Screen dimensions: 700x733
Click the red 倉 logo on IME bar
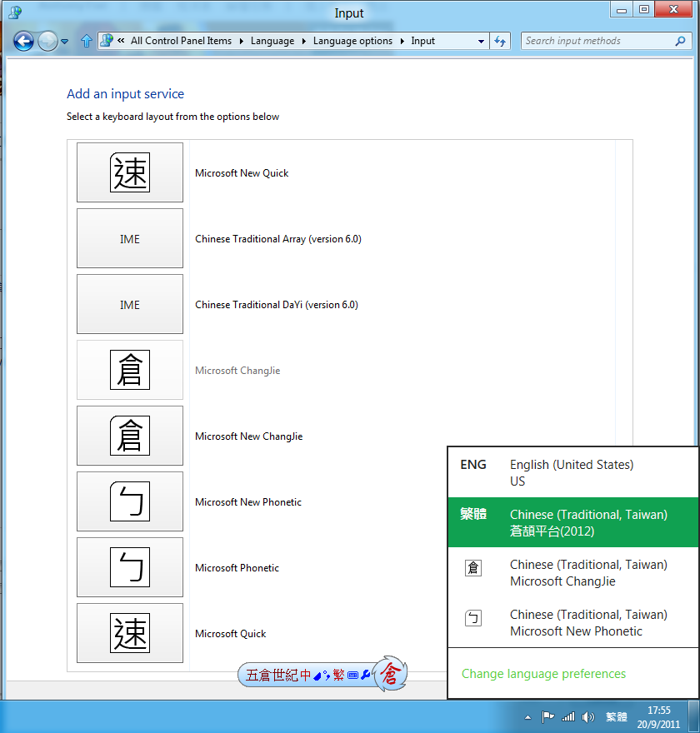point(391,674)
